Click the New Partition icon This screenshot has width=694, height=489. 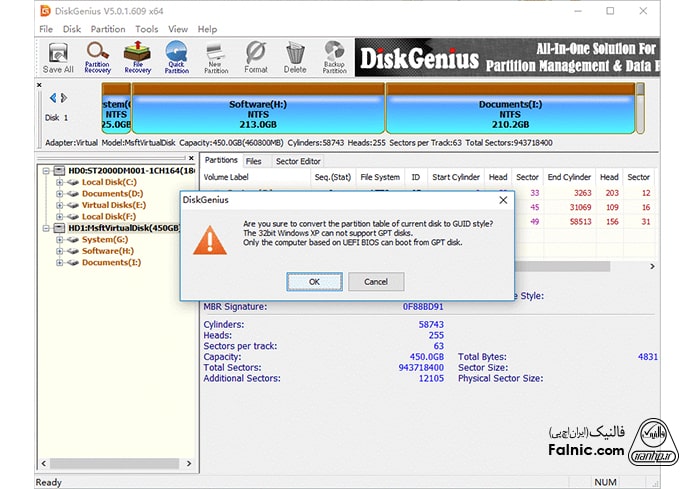coord(217,57)
